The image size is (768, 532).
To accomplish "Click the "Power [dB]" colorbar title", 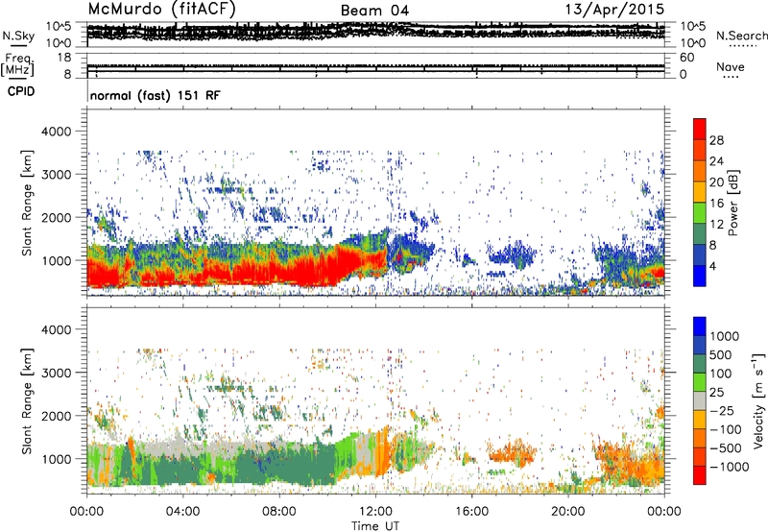I will pos(733,203).
